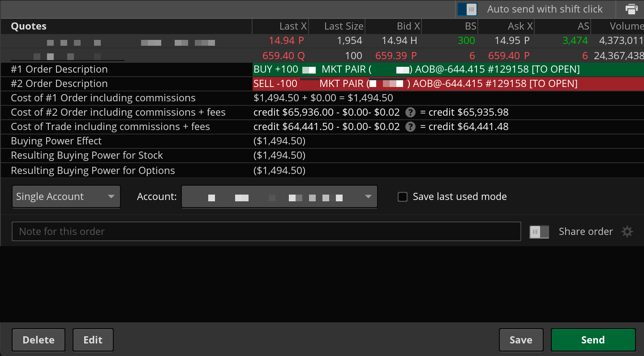Toggle Auto send with shift click
644x356 pixels.
(x=468, y=9)
